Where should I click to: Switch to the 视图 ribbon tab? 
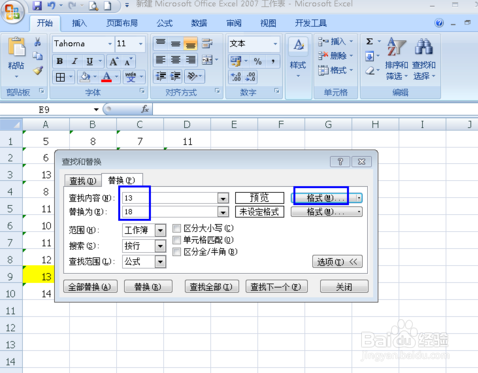point(268,23)
